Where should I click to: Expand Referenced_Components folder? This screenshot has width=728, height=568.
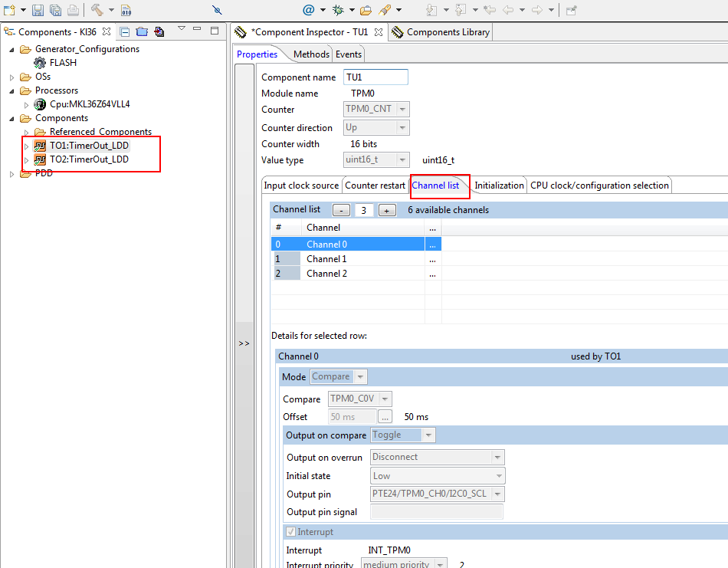tap(27, 133)
